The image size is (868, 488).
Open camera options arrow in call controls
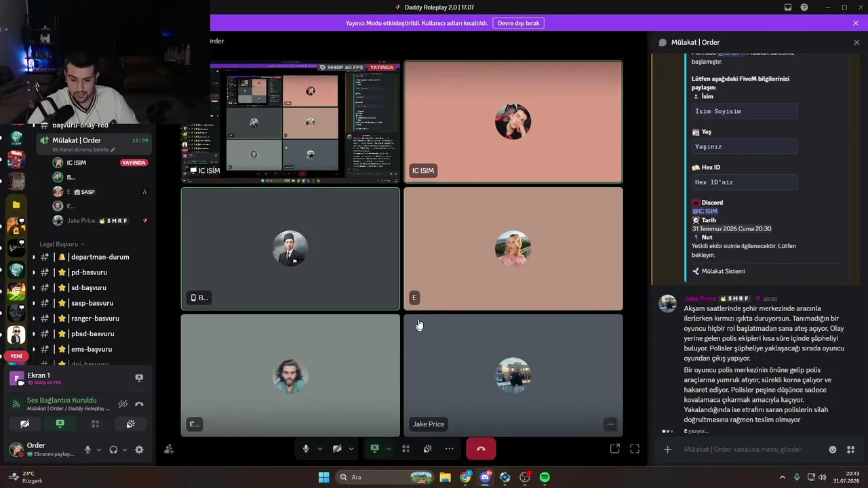click(351, 449)
